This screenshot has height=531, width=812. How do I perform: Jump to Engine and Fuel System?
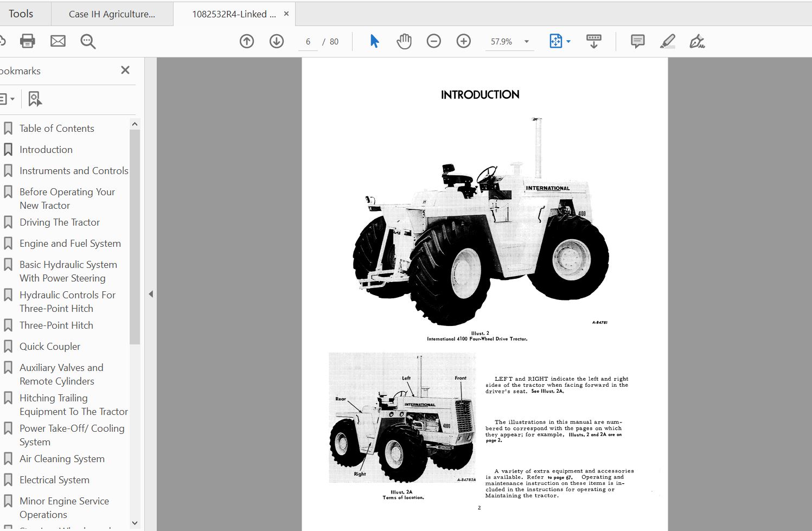[x=70, y=244]
